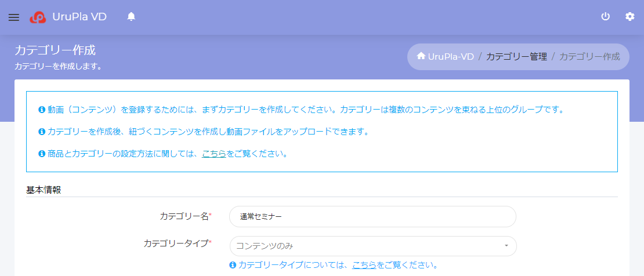Screen dimensions: 644x276
Task: Click the info icon before カテゴリーを作成後
Action: point(41,132)
